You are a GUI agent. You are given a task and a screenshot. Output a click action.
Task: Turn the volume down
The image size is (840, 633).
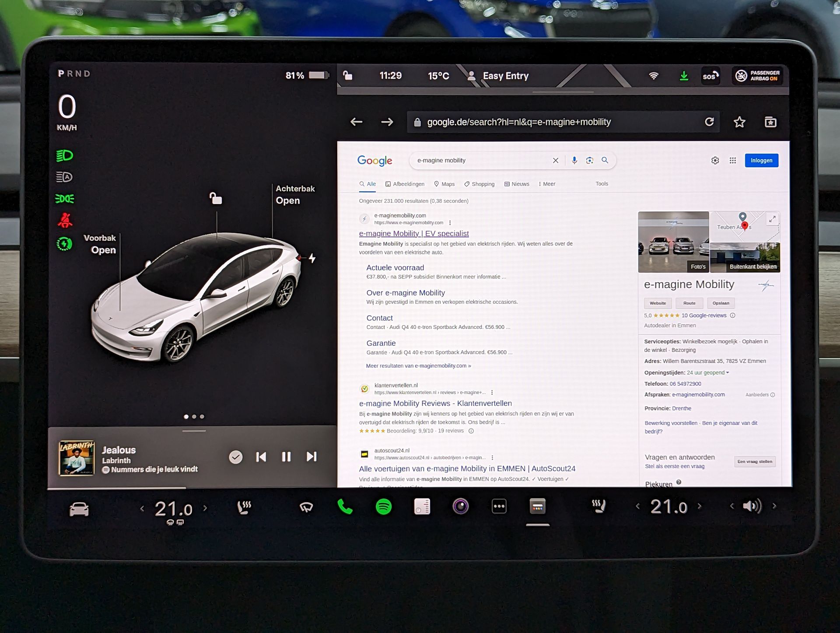[732, 506]
